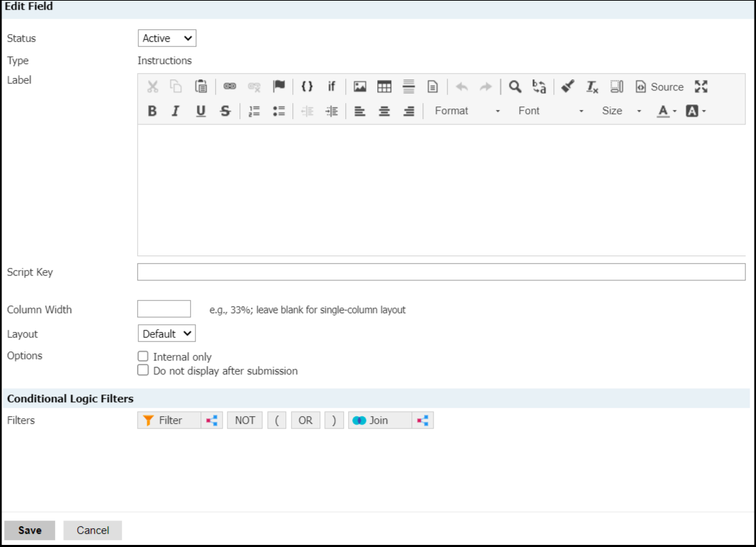Check Do not display after submission

tap(143, 371)
